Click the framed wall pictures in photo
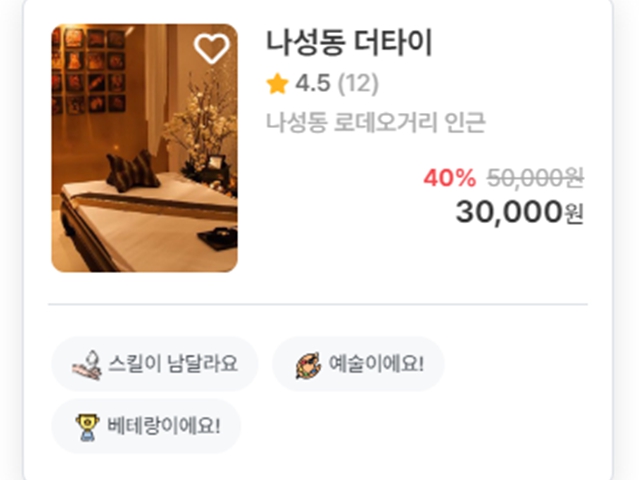Screen dimensions: 640x480 [x=89, y=69]
